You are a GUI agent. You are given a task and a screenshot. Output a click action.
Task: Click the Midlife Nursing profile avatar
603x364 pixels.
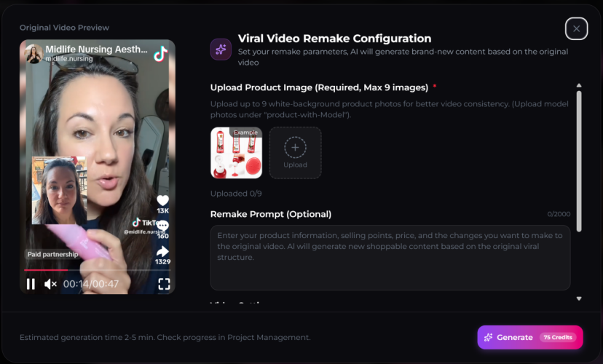[x=33, y=54]
